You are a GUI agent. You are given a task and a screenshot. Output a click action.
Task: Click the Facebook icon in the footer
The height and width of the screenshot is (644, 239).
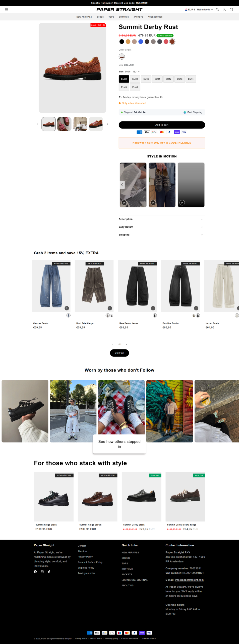coord(35,572)
